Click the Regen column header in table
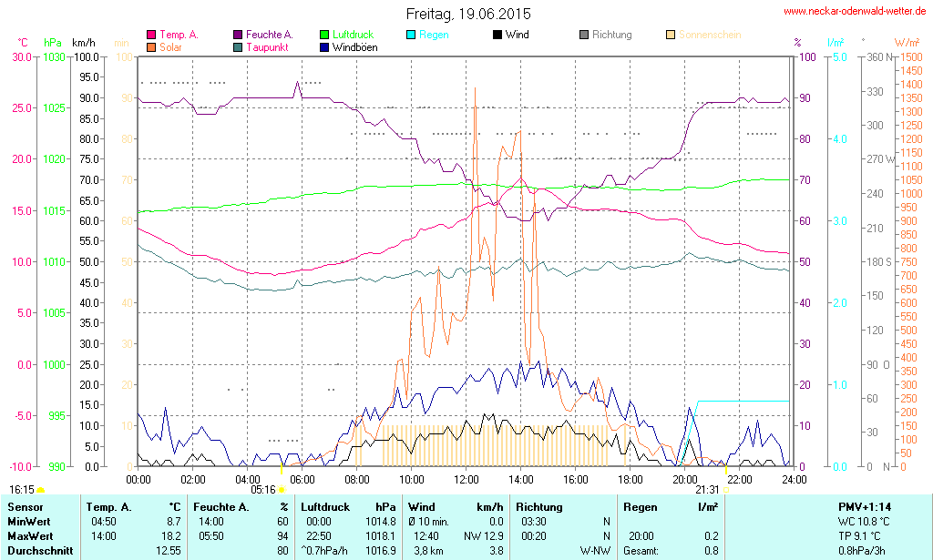Screen dimensions: 933x560 point(640,507)
